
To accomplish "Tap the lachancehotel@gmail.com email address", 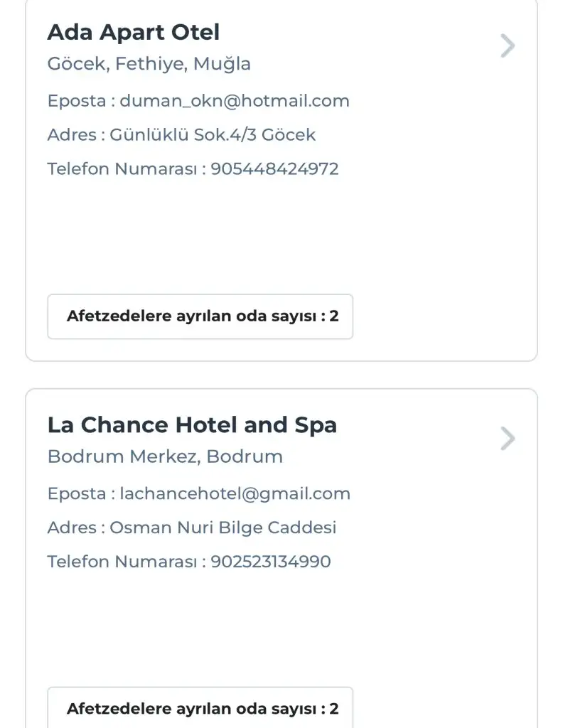I will (235, 493).
